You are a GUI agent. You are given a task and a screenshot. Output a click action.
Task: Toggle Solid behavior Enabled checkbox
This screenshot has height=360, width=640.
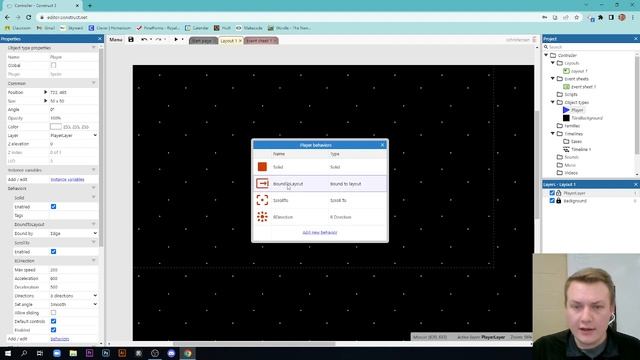[x=53, y=207]
